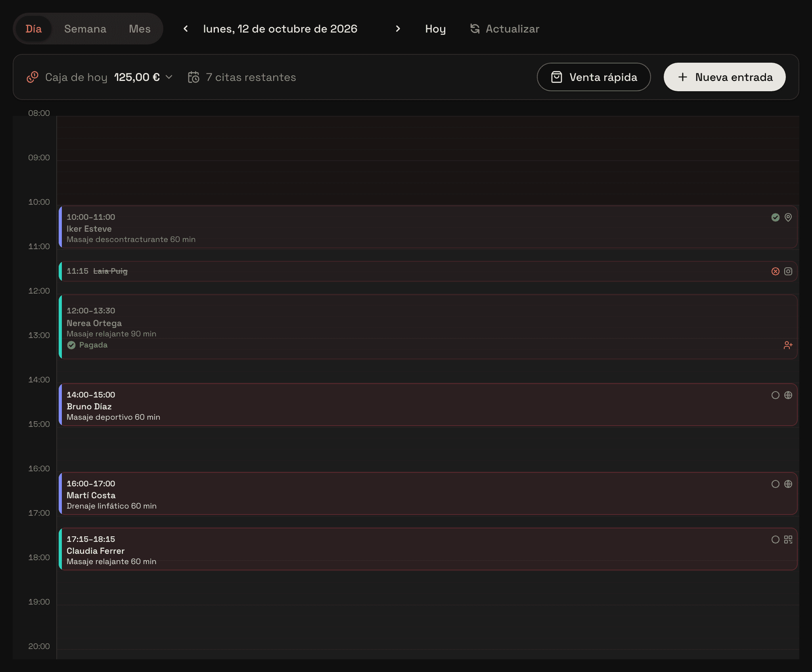Open the Iker Esteve appointment
This screenshot has height=672, width=812.
428,227
